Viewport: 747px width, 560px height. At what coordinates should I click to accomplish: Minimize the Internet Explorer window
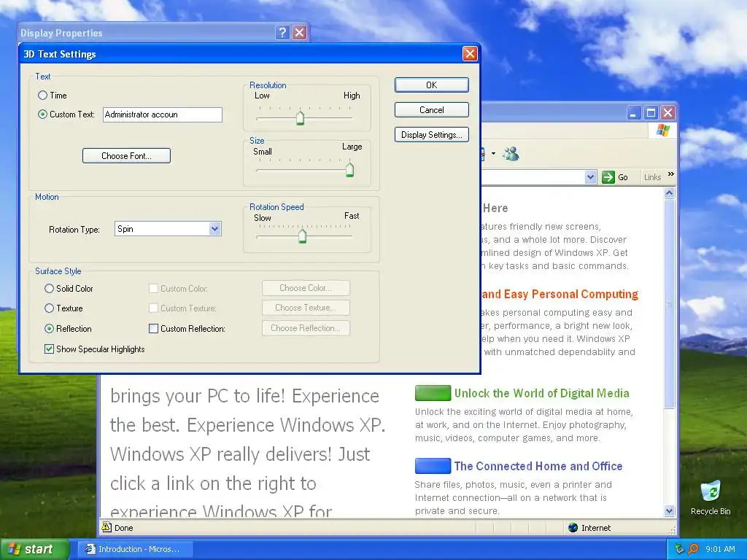tap(634, 113)
